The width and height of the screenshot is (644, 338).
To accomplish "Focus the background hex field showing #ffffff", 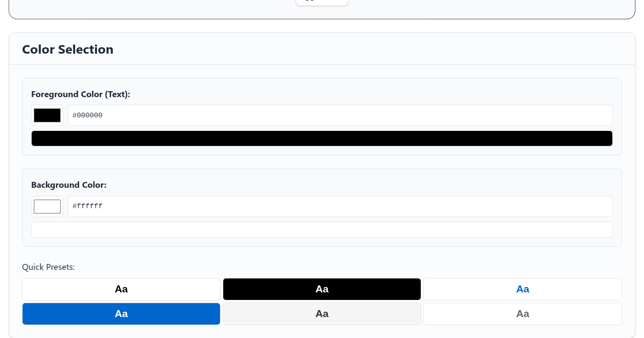I will pyautogui.click(x=340, y=207).
